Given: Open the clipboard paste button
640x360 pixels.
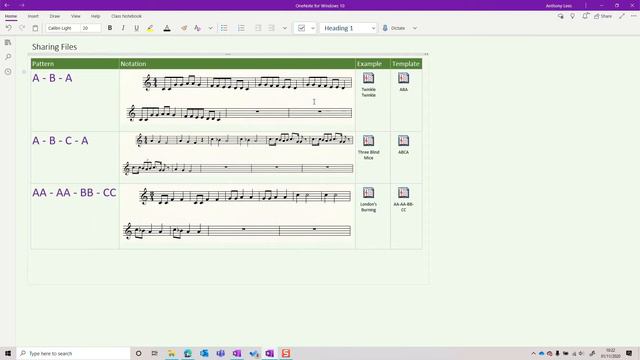Looking at the screenshot, I should pyautogui.click(x=36, y=28).
